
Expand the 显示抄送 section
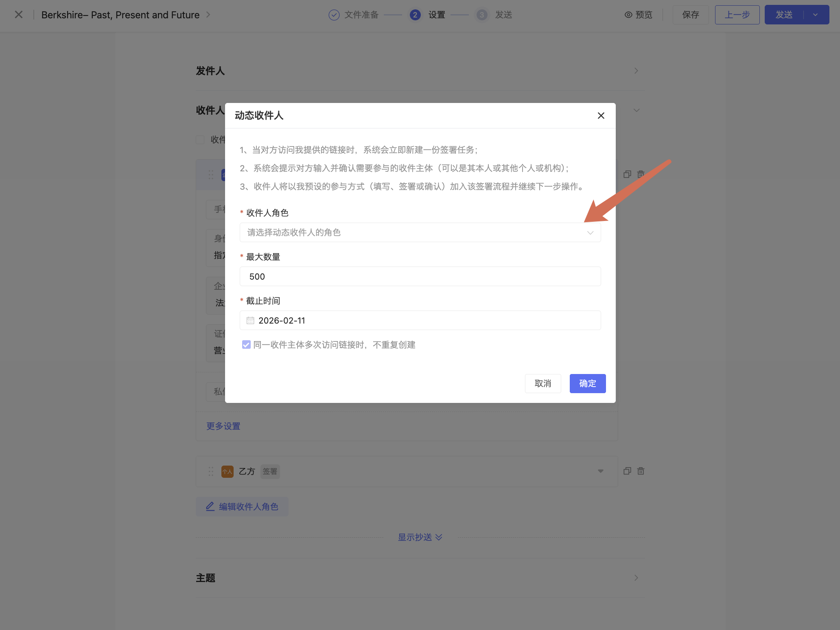pos(420,537)
